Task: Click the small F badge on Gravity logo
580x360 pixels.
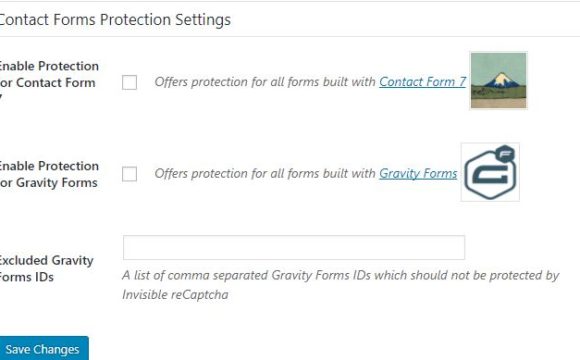Action: click(505, 153)
